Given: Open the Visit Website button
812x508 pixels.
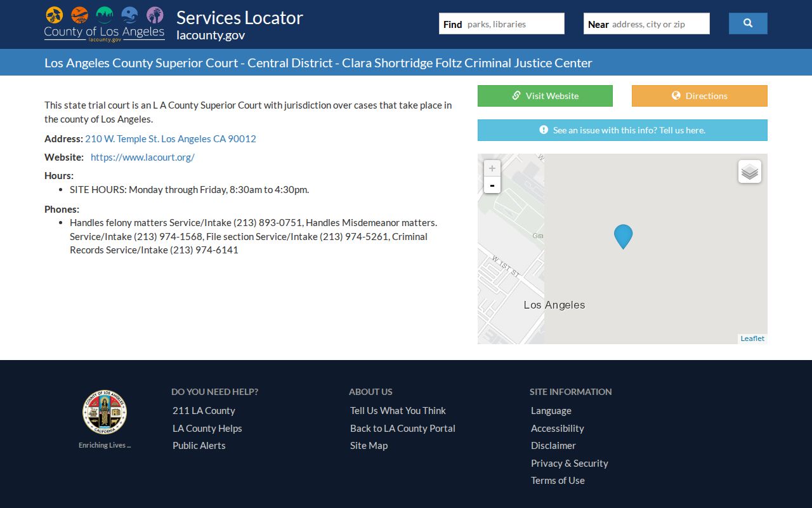Looking at the screenshot, I should tap(545, 96).
